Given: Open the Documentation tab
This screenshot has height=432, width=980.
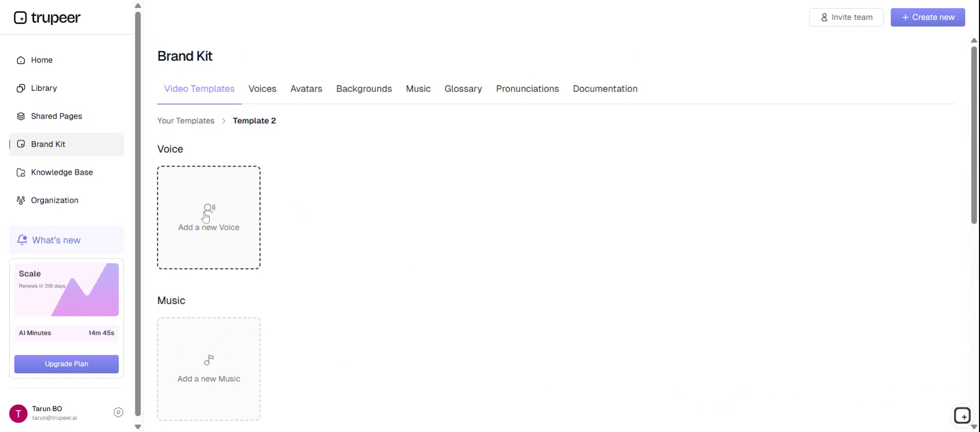Looking at the screenshot, I should point(605,89).
